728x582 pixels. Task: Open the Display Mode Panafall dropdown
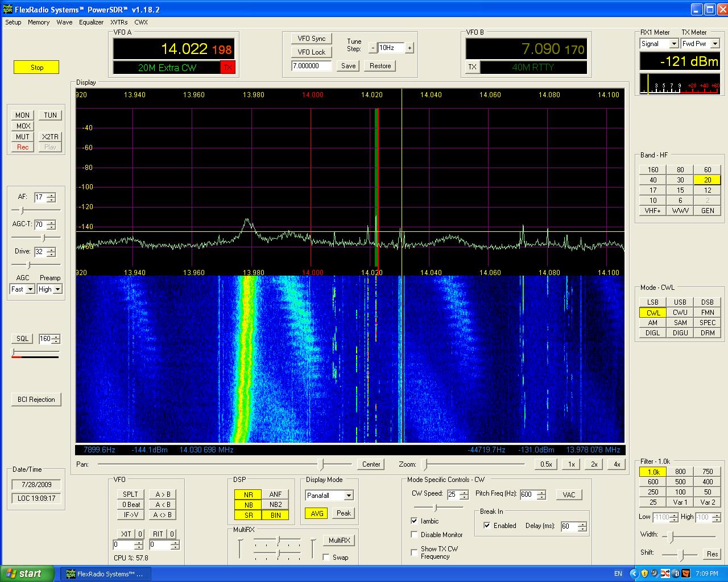coord(349,496)
